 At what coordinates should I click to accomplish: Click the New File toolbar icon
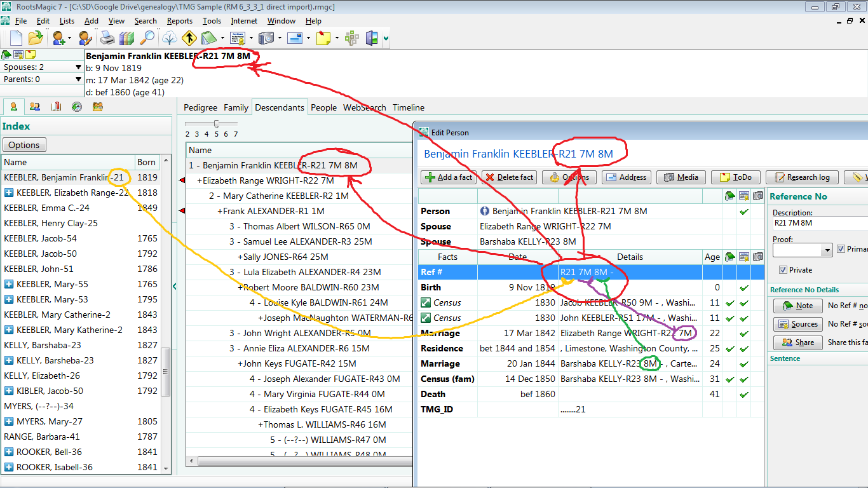[x=15, y=38]
